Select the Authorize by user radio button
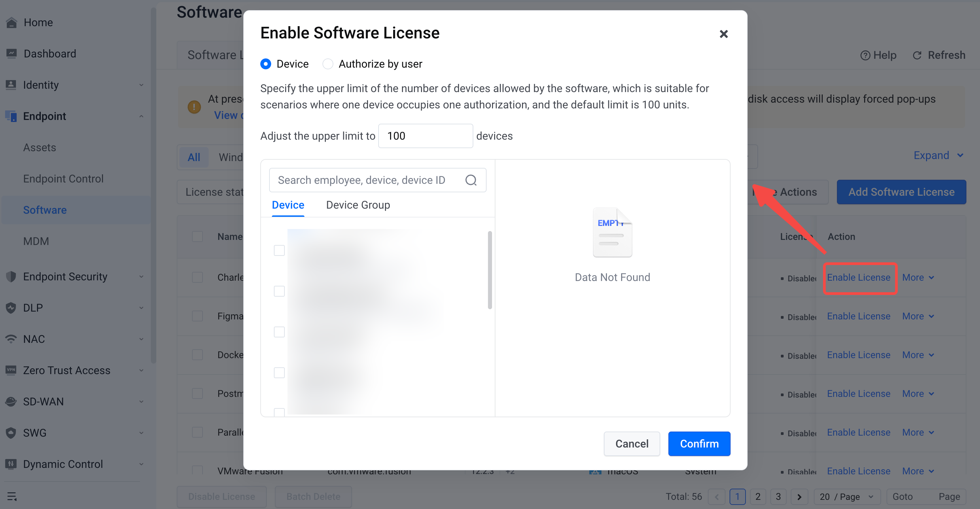The height and width of the screenshot is (509, 980). click(x=328, y=64)
